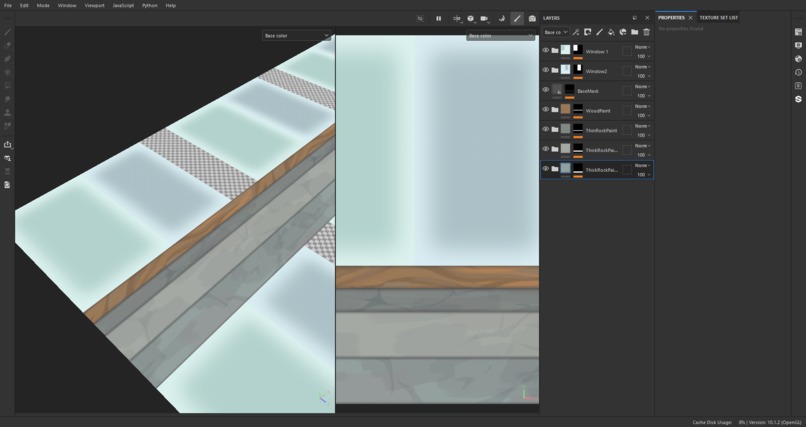Add smart material icon in Layers toolbar
This screenshot has height=427, width=806.
point(623,32)
